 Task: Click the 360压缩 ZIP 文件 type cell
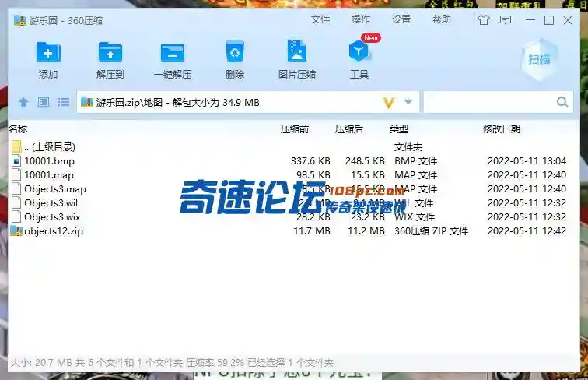tap(431, 231)
